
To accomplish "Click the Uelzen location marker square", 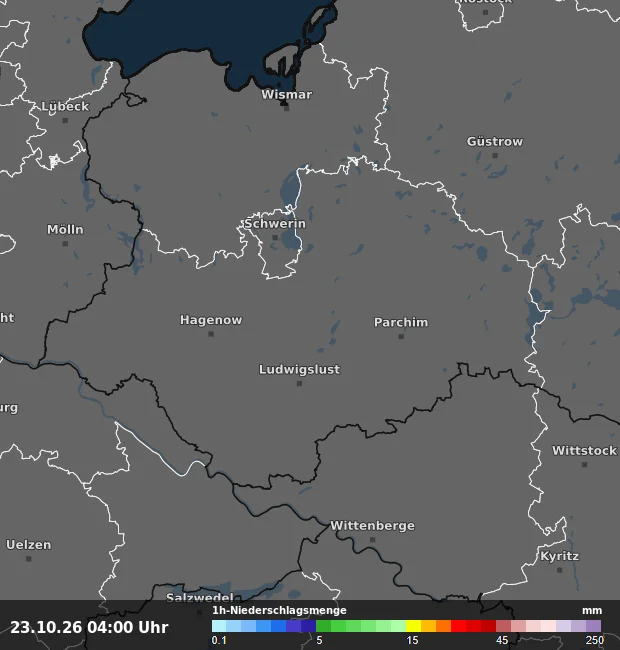I will click(29, 558).
